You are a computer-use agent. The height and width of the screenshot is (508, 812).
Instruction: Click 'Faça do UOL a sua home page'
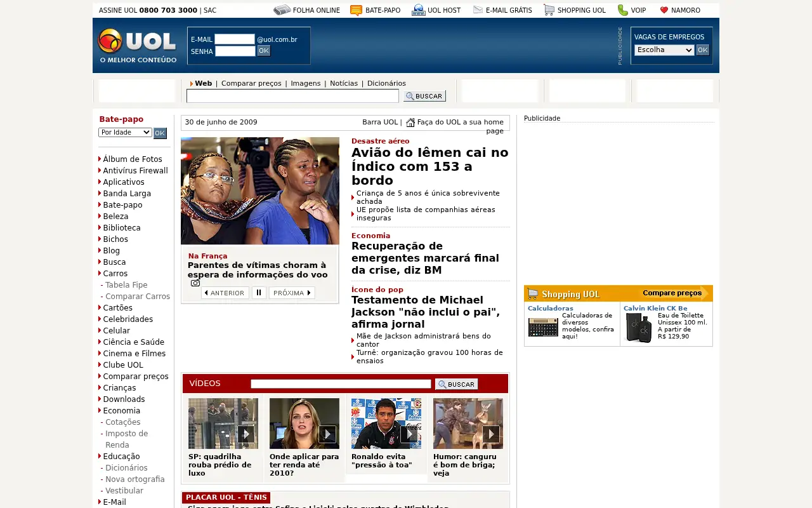[x=461, y=126]
